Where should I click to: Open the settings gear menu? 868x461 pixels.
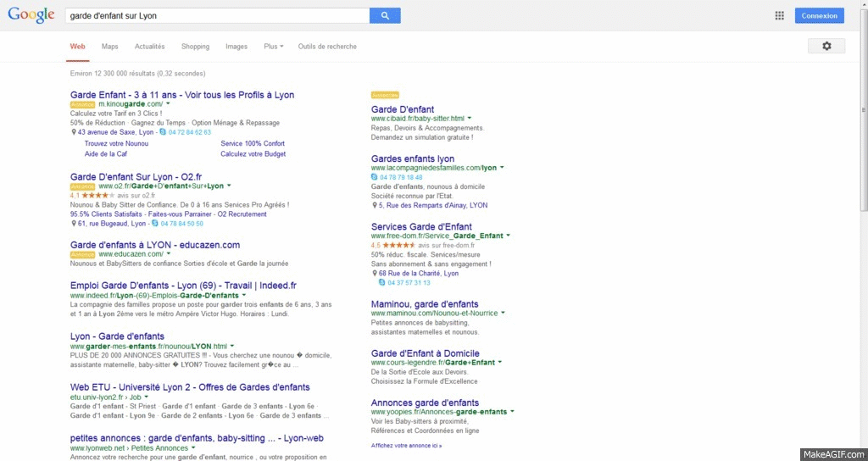click(x=826, y=46)
